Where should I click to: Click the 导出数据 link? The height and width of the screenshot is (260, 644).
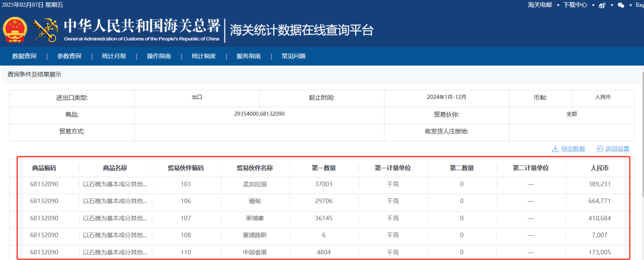pos(573,149)
